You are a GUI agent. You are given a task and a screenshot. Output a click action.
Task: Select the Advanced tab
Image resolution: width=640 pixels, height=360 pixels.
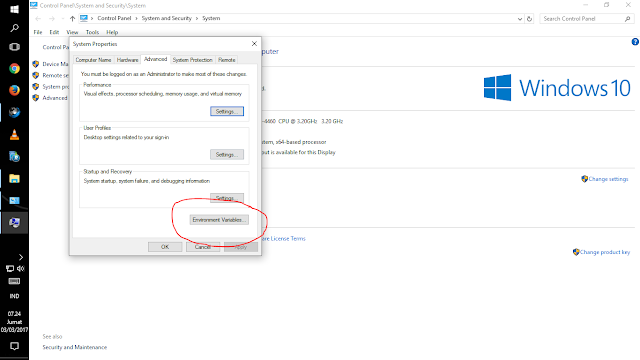point(156,59)
